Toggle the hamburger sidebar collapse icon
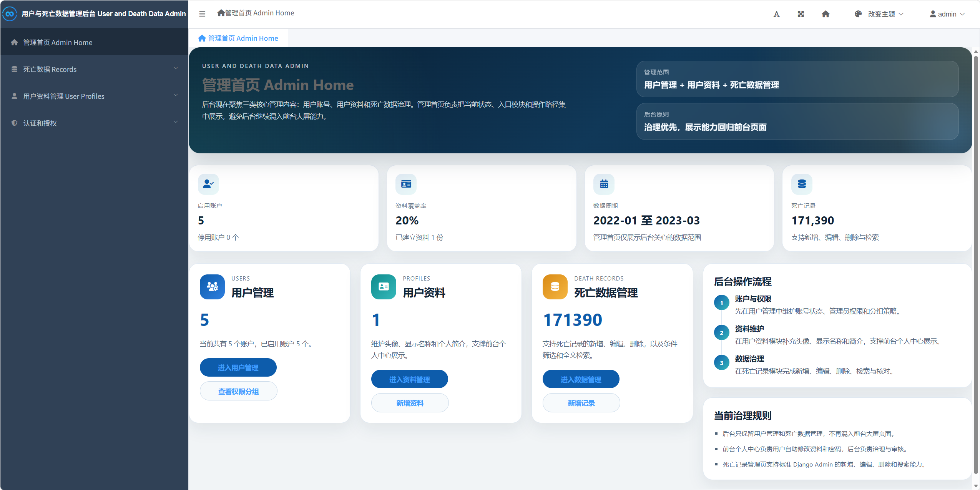The width and height of the screenshot is (980, 490). coord(202,14)
